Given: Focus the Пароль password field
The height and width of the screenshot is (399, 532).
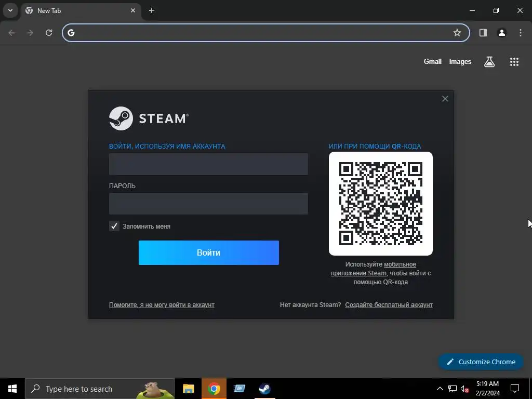Looking at the screenshot, I should [x=208, y=204].
